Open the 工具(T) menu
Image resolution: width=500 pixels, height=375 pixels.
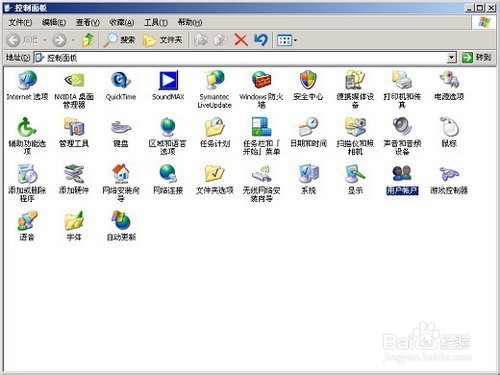click(155, 22)
